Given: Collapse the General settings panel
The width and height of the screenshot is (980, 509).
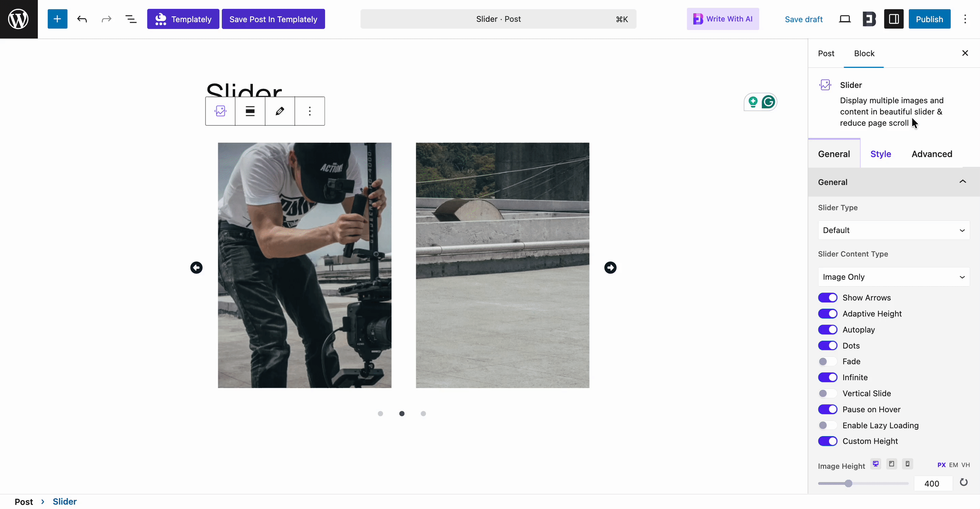Looking at the screenshot, I should tap(962, 182).
